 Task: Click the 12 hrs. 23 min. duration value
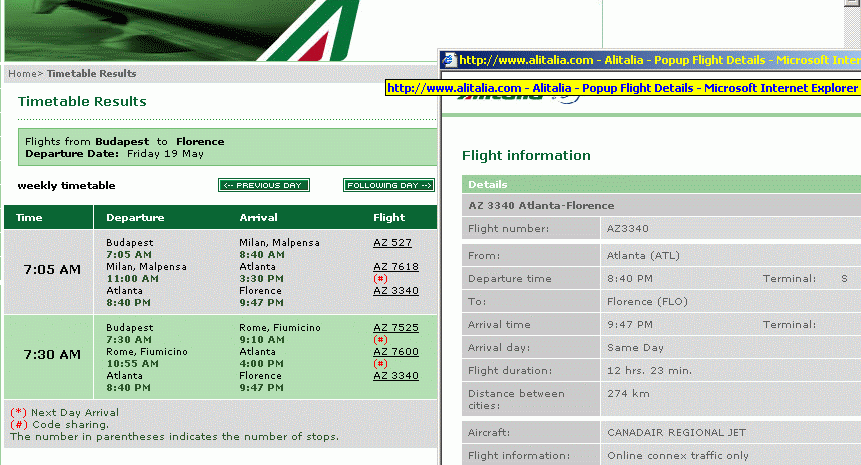click(x=650, y=371)
